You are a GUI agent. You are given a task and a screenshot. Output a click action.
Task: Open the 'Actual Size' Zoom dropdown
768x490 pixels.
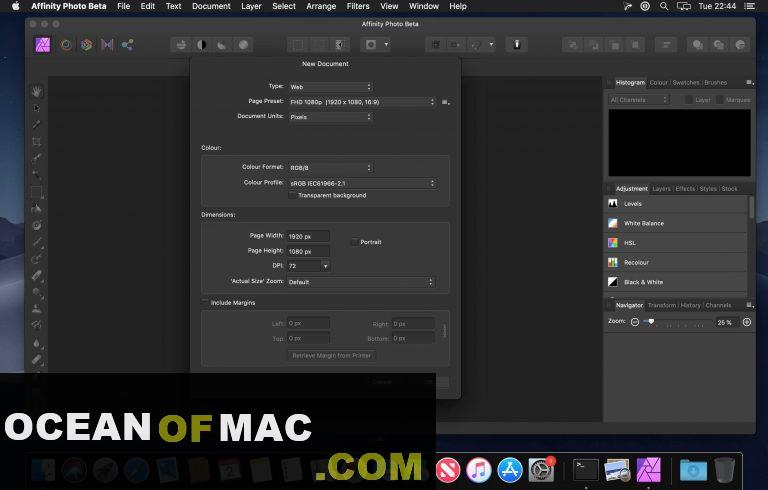click(361, 282)
